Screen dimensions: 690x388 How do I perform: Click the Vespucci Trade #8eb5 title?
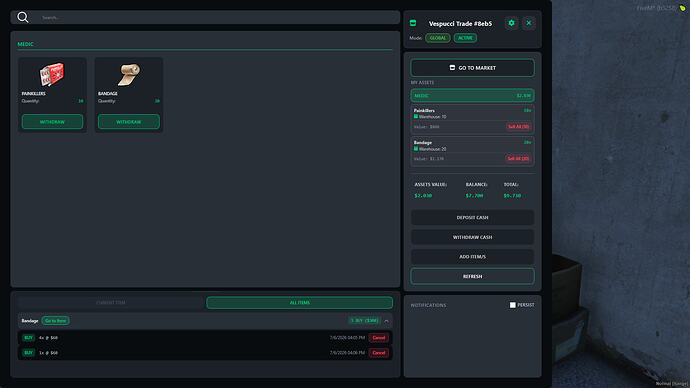[460, 23]
